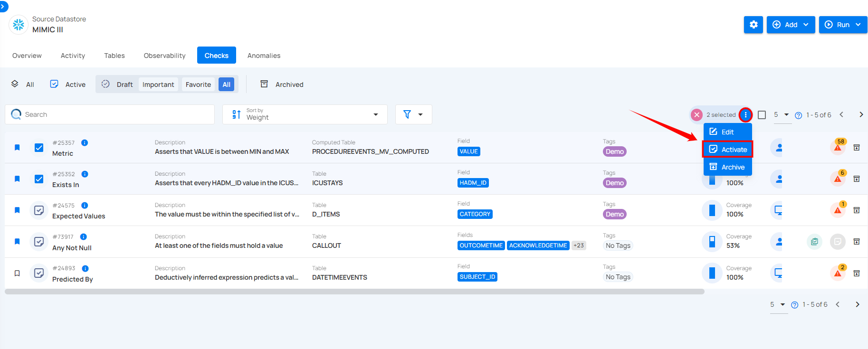Choose Activate from the bulk menu
Image resolution: width=868 pixels, height=349 pixels.
pyautogui.click(x=727, y=150)
